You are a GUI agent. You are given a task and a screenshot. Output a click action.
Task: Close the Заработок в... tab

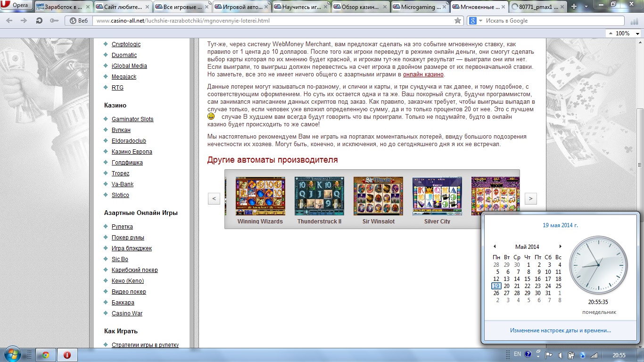coord(88,7)
